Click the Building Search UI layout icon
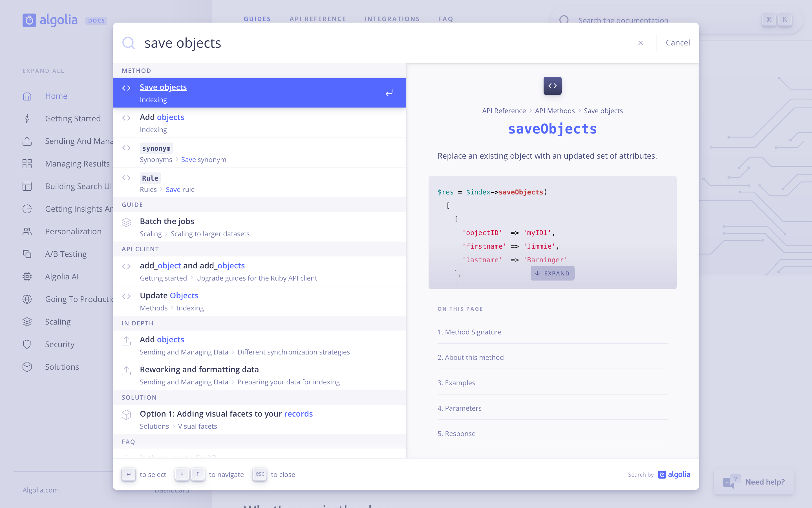 coord(27,186)
